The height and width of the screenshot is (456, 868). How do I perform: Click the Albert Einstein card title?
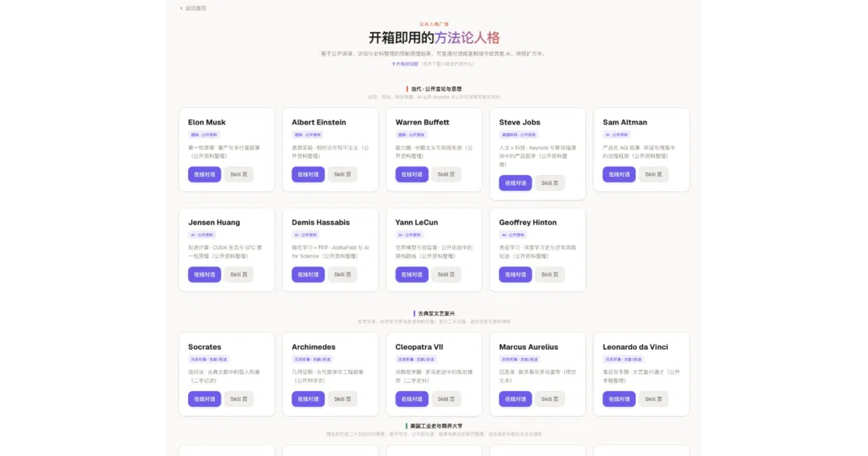[x=319, y=122]
